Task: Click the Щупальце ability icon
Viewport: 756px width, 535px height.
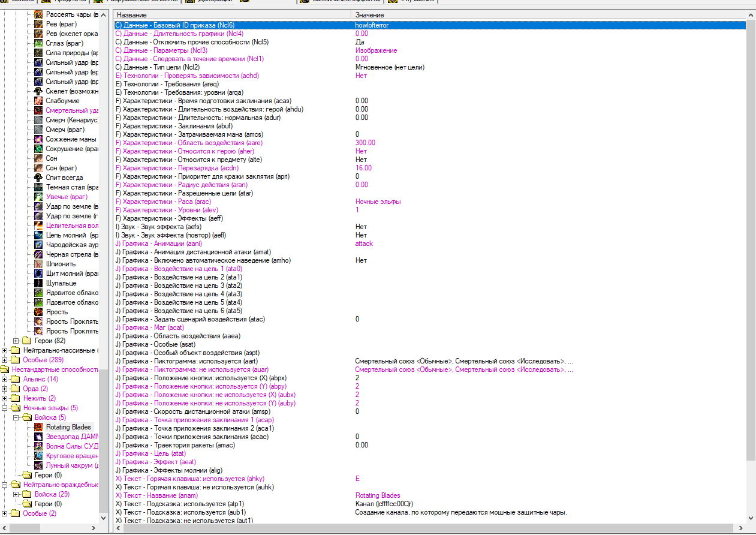Action: coord(38,283)
